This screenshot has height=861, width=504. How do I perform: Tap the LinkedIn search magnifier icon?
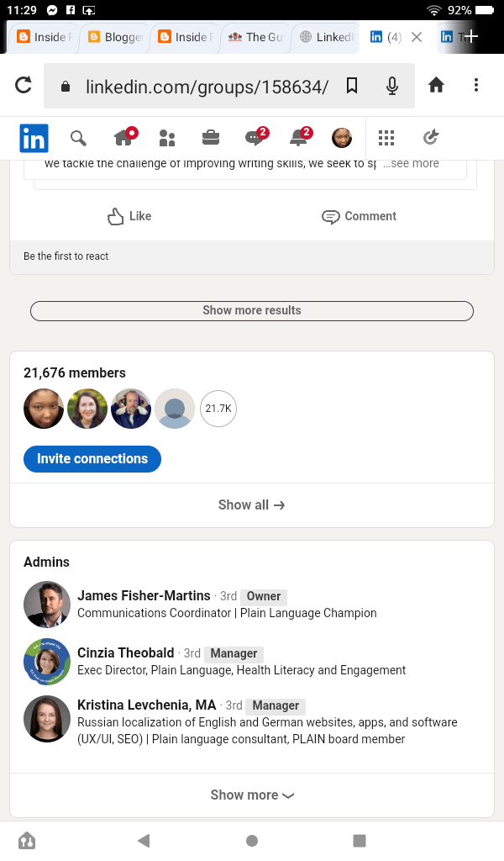(x=78, y=138)
